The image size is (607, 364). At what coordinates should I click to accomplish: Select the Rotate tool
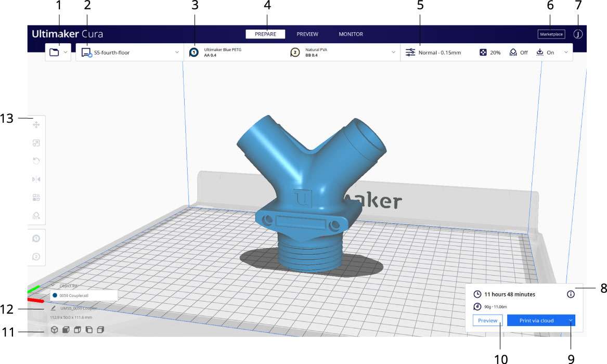pos(36,161)
